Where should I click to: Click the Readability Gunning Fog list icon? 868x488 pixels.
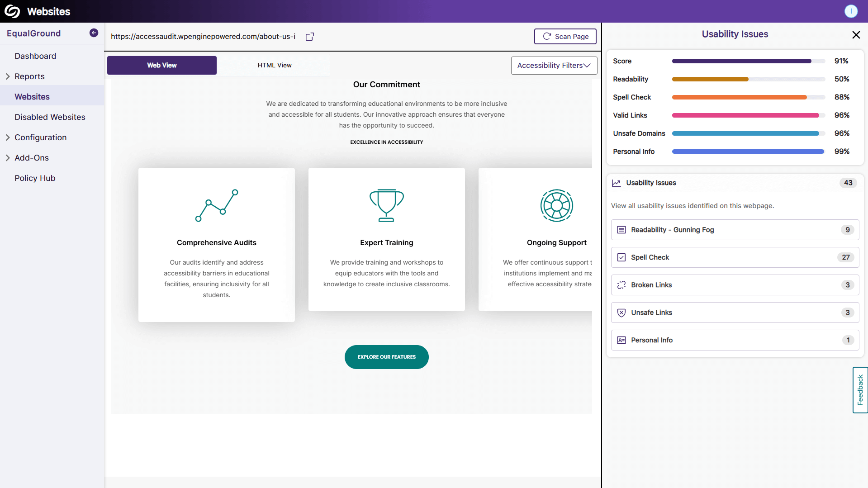coord(621,230)
